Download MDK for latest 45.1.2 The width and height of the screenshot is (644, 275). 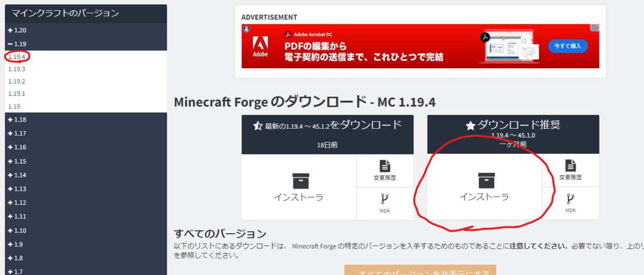pos(385,204)
